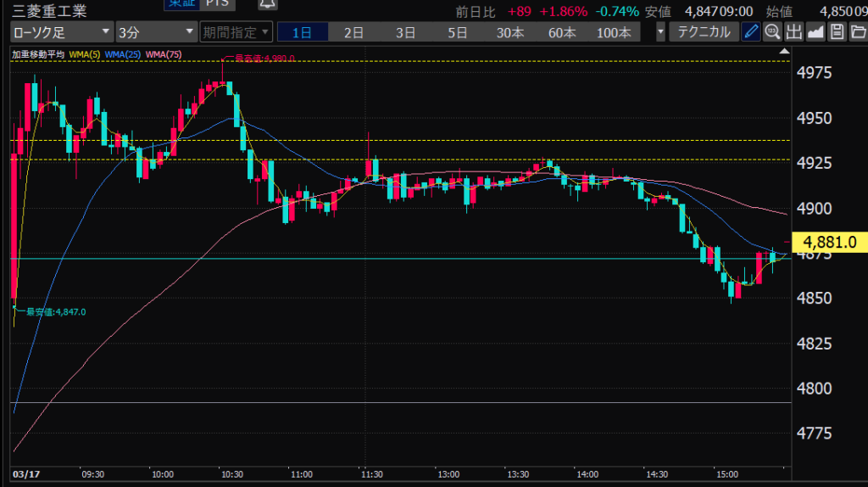The width and height of the screenshot is (868, 487).
Task: Select the 100本 bar count button
Action: tap(614, 33)
